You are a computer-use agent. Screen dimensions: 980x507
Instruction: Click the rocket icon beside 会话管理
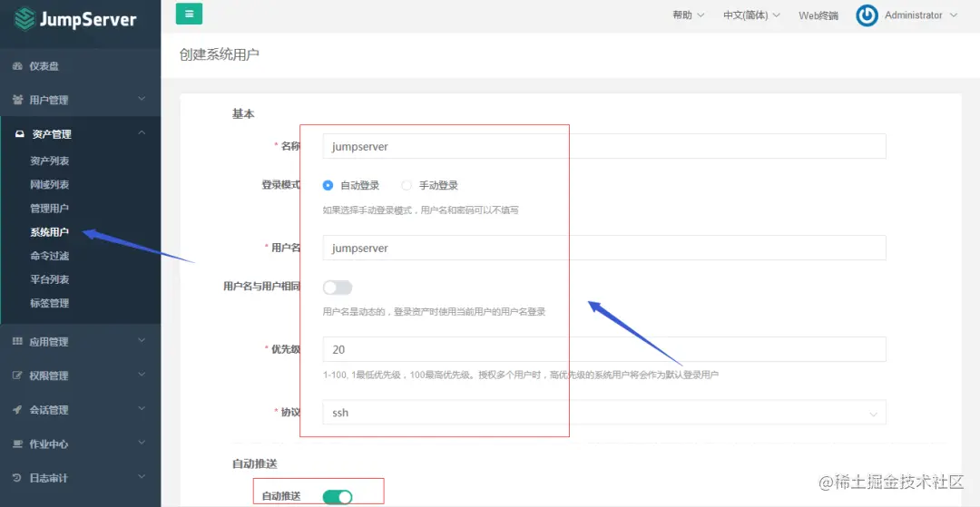click(17, 410)
